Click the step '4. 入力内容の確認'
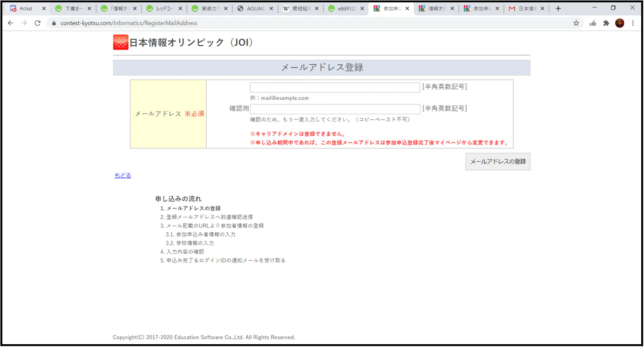This screenshot has width=644, height=347. (182, 251)
